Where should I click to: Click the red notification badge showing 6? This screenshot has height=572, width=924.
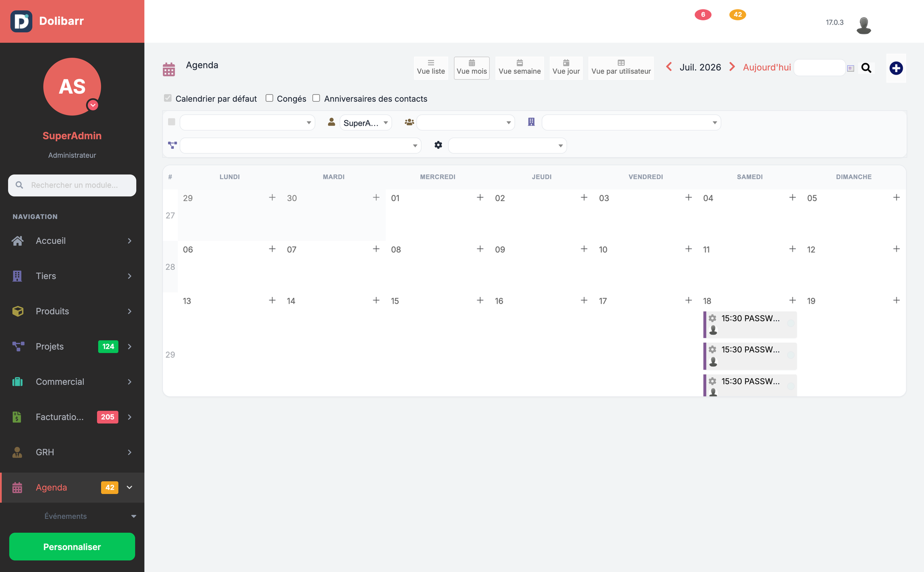[703, 15]
